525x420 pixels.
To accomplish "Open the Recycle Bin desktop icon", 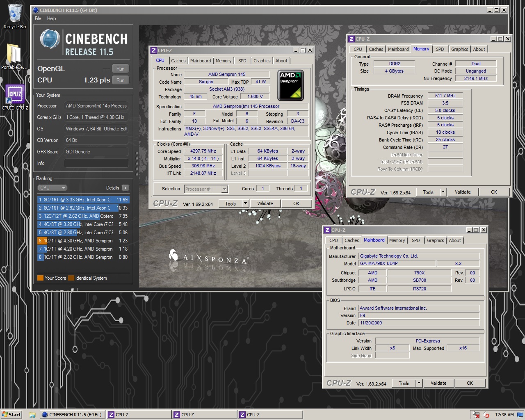I will [15, 16].
